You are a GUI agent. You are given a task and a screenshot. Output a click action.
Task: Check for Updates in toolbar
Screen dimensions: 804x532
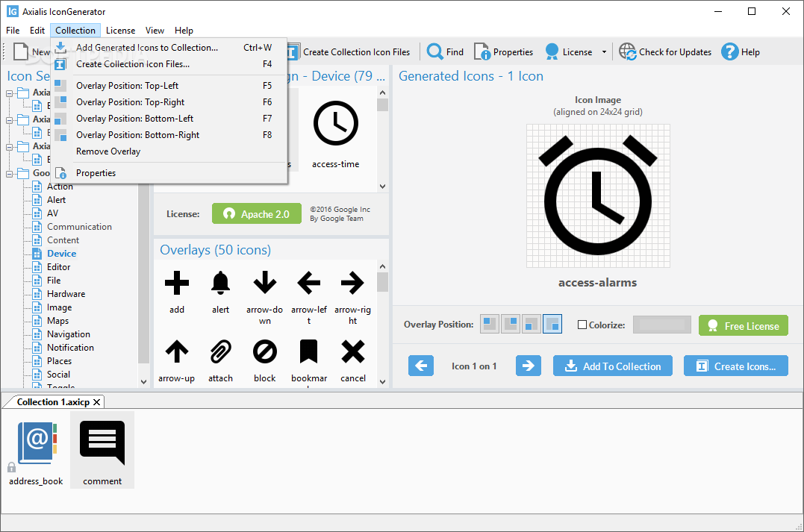(665, 51)
